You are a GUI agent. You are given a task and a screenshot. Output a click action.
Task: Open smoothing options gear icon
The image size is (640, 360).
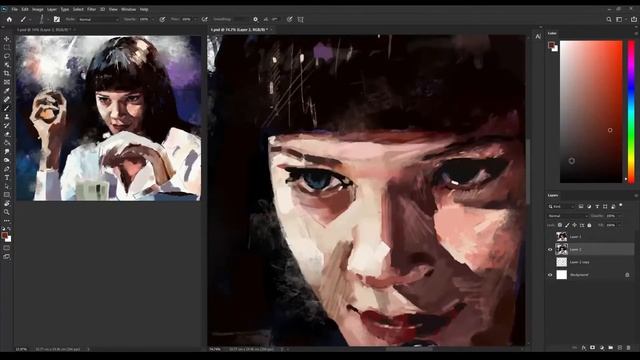point(256,19)
